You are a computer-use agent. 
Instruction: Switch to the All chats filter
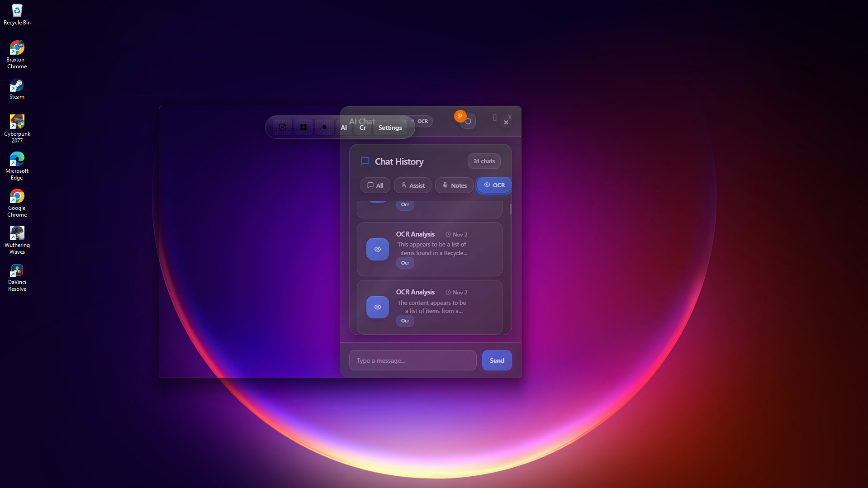click(375, 185)
